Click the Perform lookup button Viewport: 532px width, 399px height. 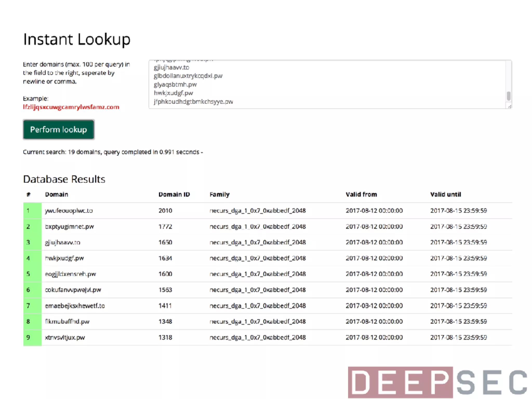coord(58,129)
